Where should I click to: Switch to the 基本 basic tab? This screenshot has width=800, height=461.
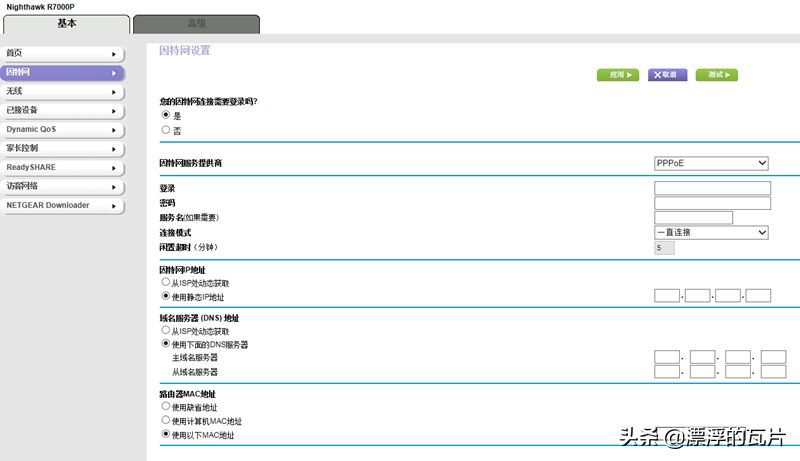coord(66,24)
